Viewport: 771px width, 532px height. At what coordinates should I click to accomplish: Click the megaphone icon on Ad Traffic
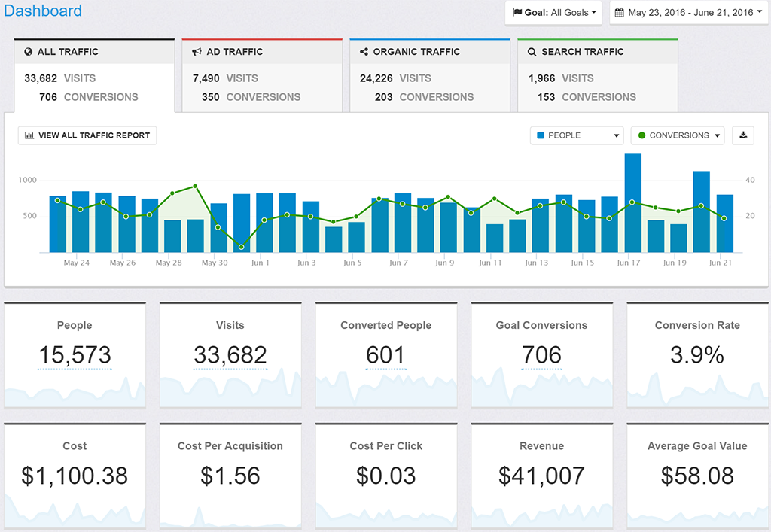(197, 52)
